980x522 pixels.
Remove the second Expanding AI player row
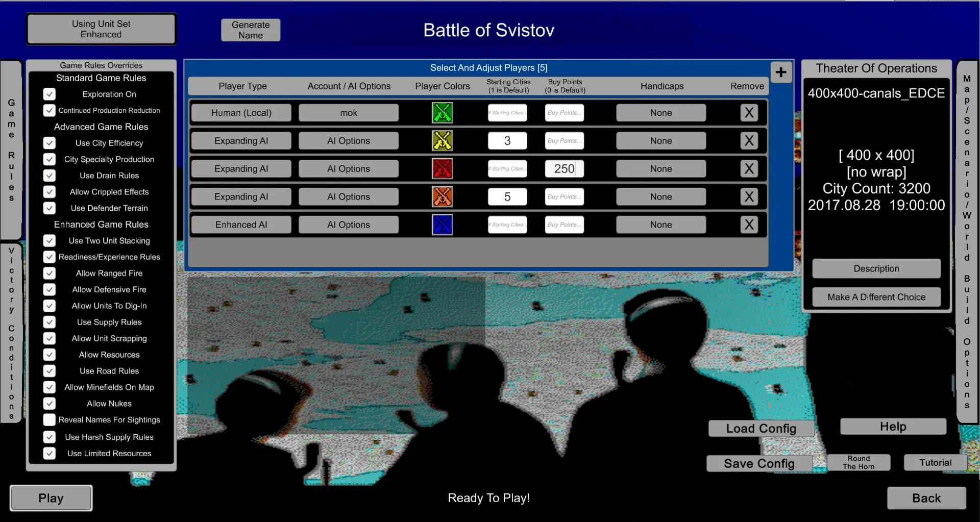click(x=749, y=169)
